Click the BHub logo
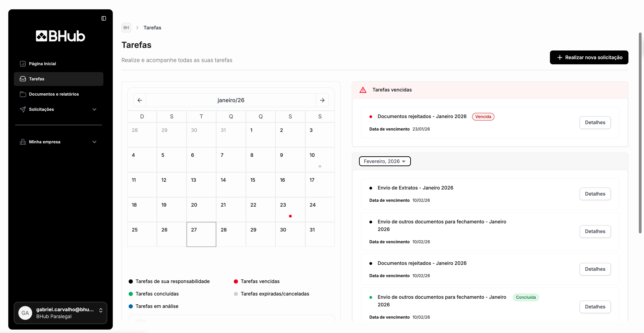 tap(60, 36)
